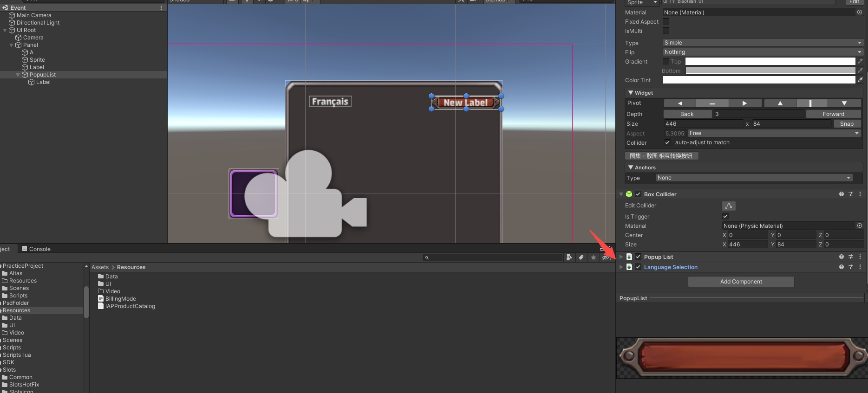
Task: Toggle Collider auto-adjust to match checkbox
Action: [x=667, y=142]
